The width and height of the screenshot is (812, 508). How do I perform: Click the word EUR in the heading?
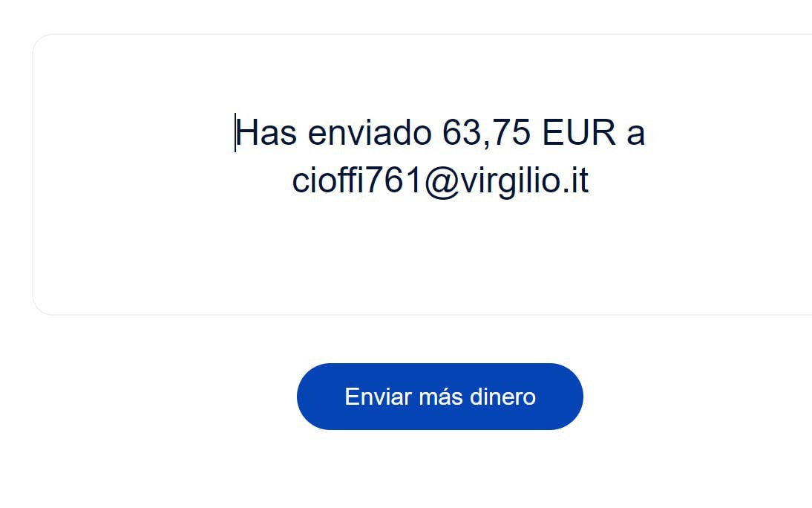(578, 132)
